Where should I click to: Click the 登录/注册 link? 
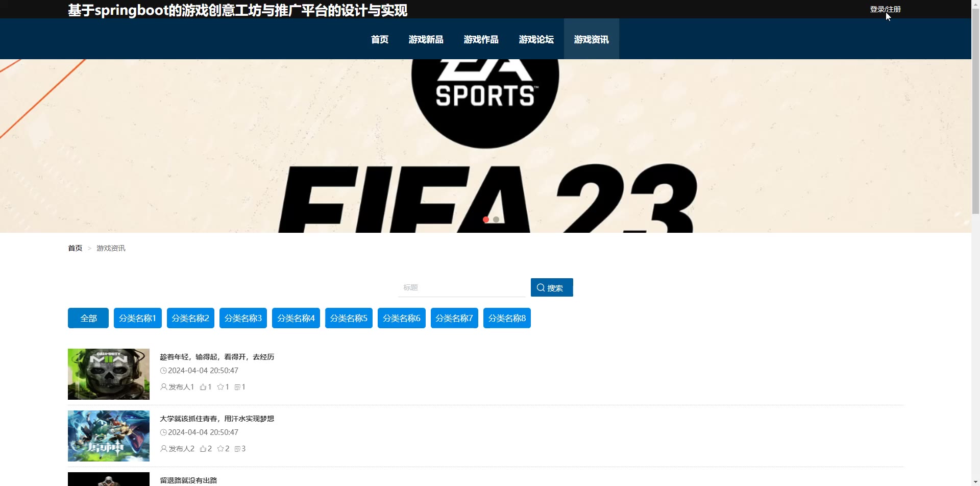click(x=886, y=9)
